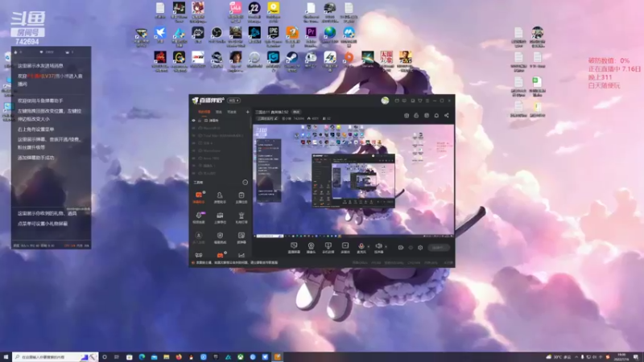Viewport: 644px width, 362px height.
Task: Click the Windows Start button
Action: 6,357
